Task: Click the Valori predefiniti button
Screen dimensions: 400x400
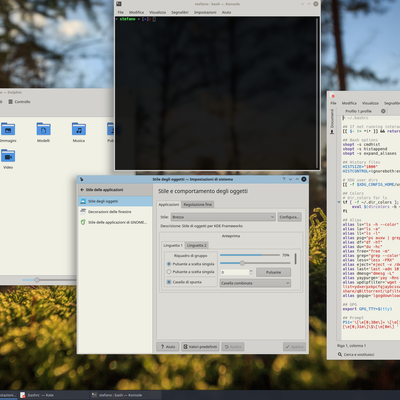Action: point(200,347)
